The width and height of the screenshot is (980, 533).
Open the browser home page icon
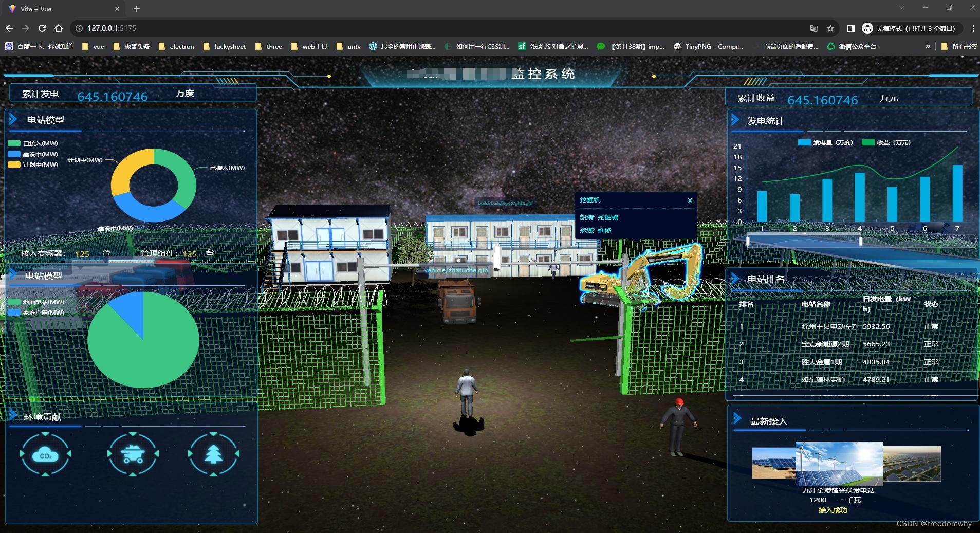pos(59,28)
